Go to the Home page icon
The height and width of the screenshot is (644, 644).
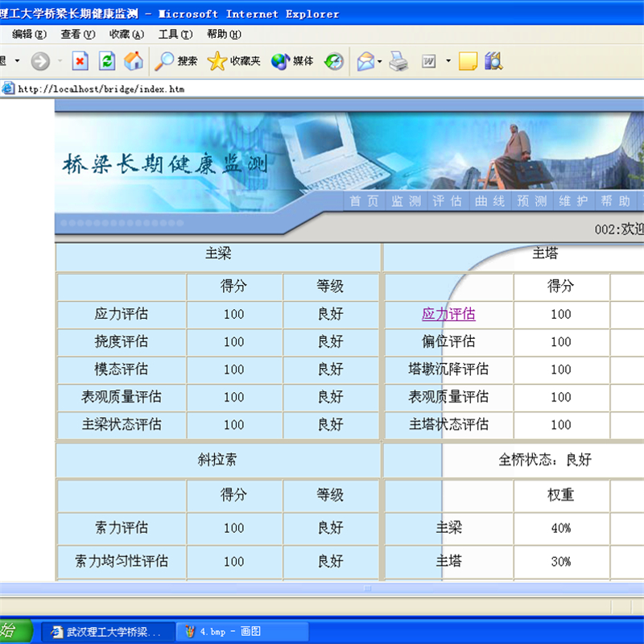click(134, 61)
